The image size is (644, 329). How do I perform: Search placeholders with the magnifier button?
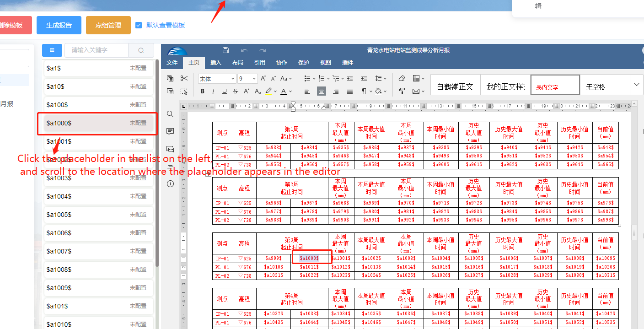tap(141, 50)
